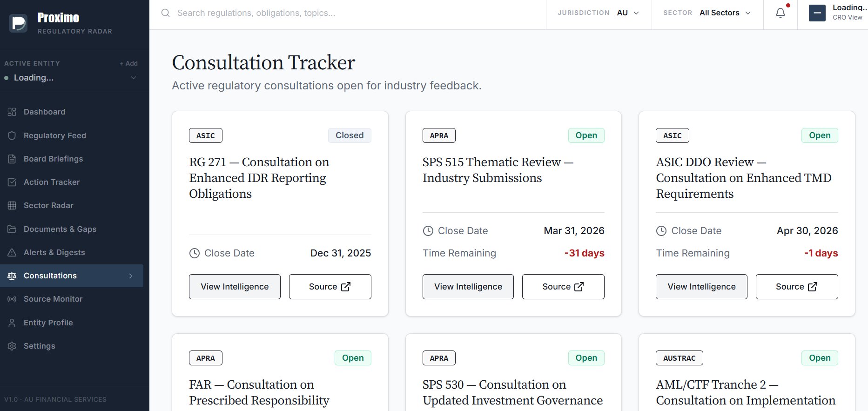This screenshot has height=411, width=868.
Task: Click APRA tag on SPS 515 card
Action: (x=439, y=135)
